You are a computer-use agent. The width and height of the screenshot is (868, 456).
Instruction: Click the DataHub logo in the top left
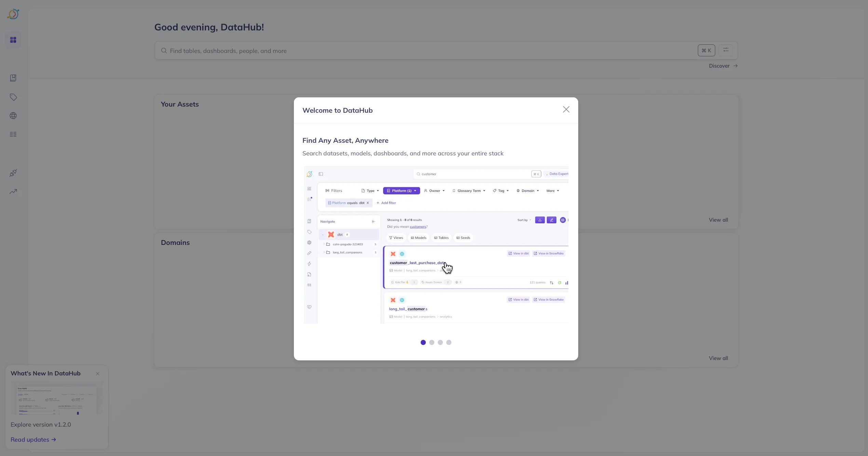coord(13,14)
